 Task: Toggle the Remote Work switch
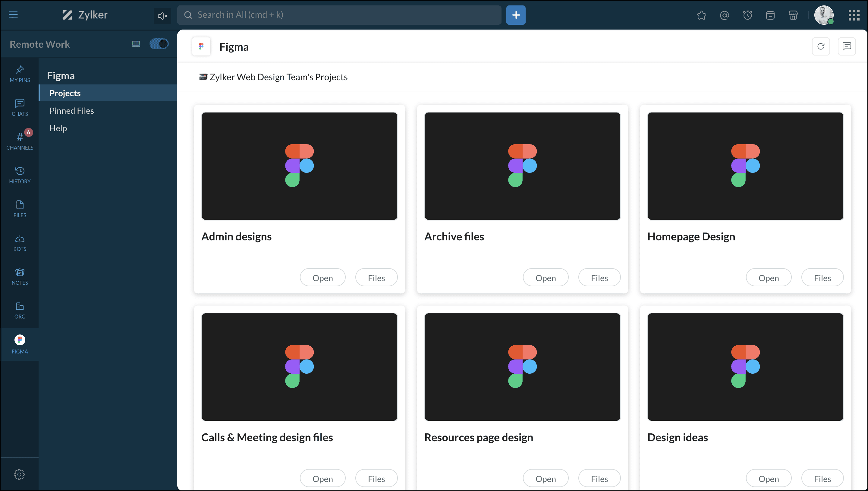pyautogui.click(x=159, y=44)
